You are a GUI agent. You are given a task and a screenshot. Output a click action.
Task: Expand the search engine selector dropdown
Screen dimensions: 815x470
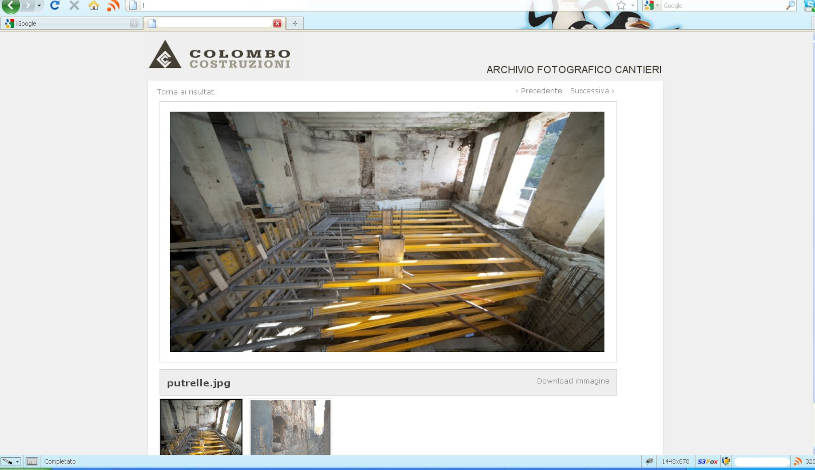click(x=658, y=6)
